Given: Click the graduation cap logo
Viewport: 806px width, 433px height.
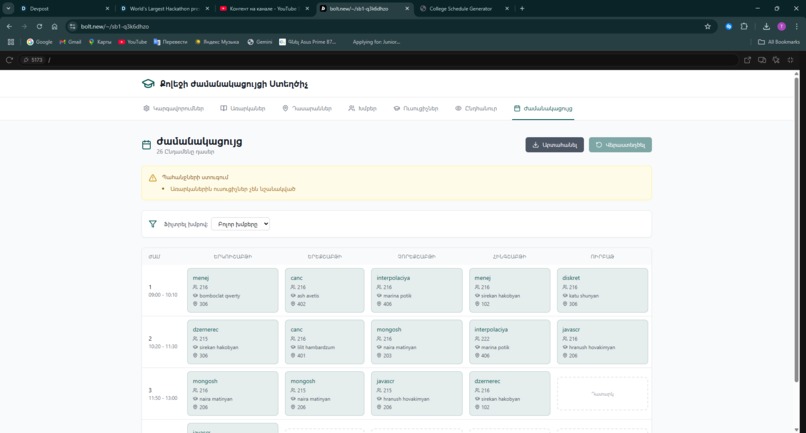Looking at the screenshot, I should (x=148, y=84).
